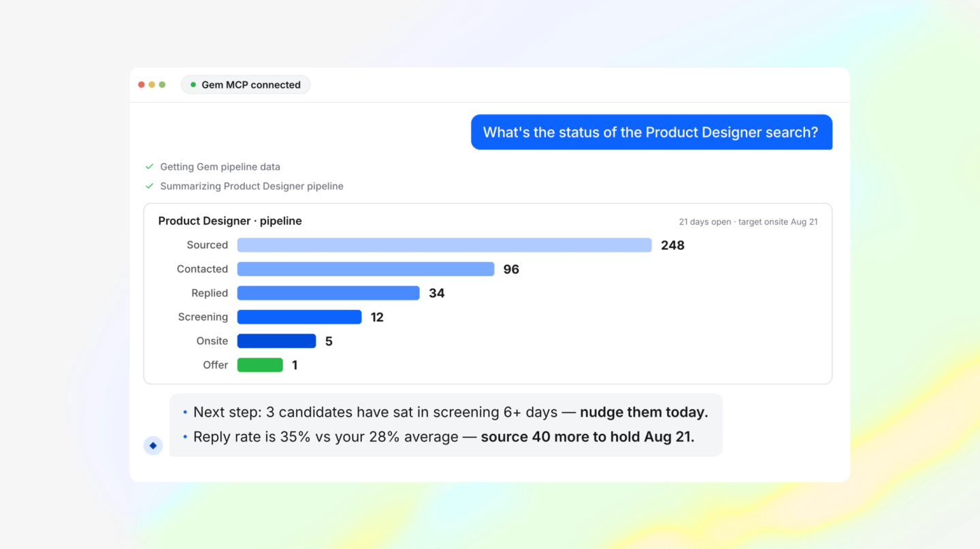Select the Product Designer search question bubble
980x549 pixels.
(651, 132)
